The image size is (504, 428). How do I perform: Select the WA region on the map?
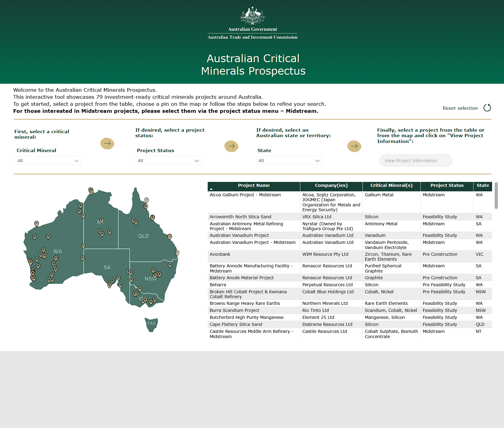58,251
